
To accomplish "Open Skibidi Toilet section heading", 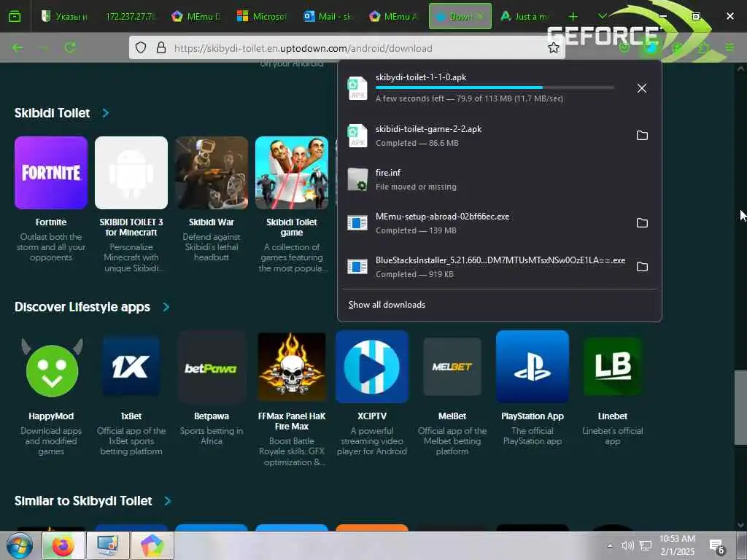I will click(53, 113).
